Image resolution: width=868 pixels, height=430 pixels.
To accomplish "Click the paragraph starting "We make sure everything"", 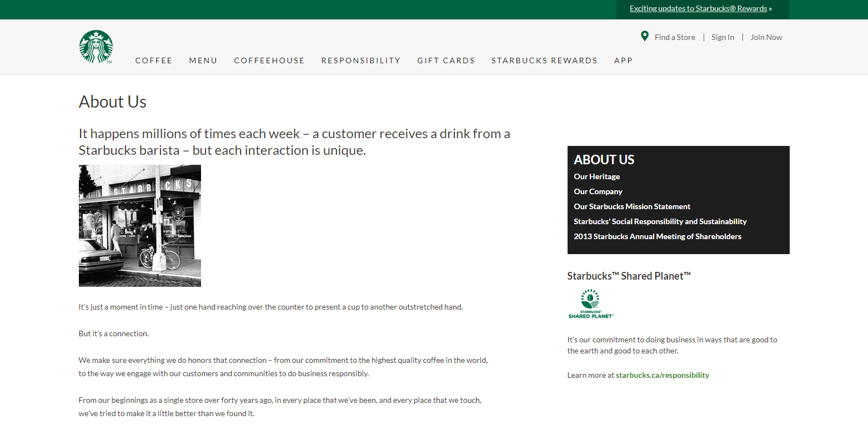I will (283, 367).
